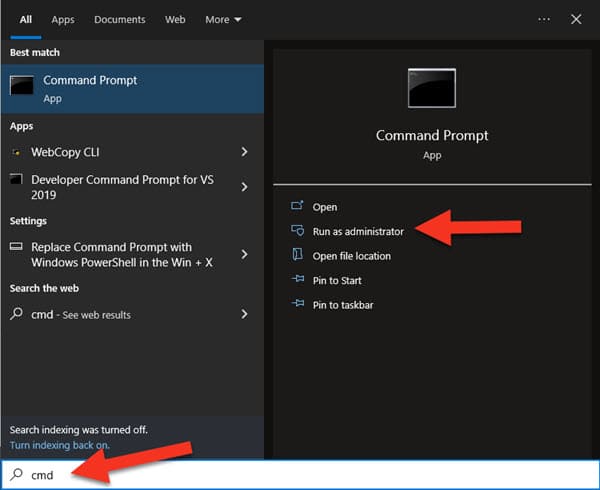Switch to the Apps tab

(63, 20)
